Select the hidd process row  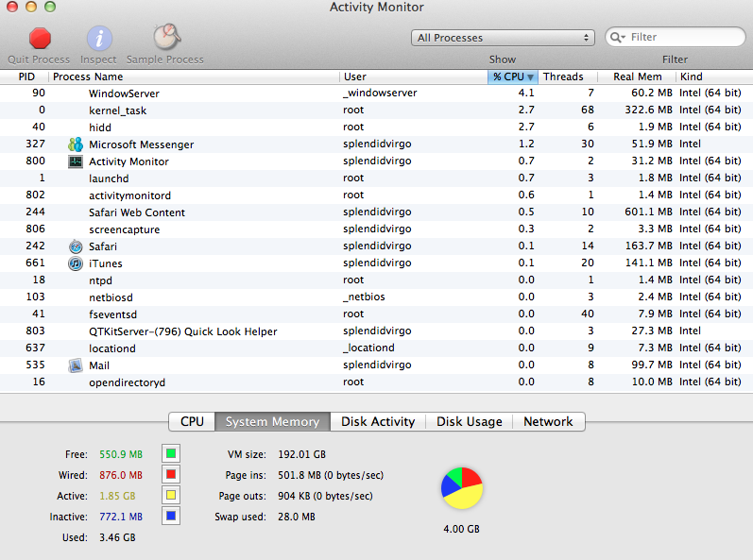pos(376,127)
